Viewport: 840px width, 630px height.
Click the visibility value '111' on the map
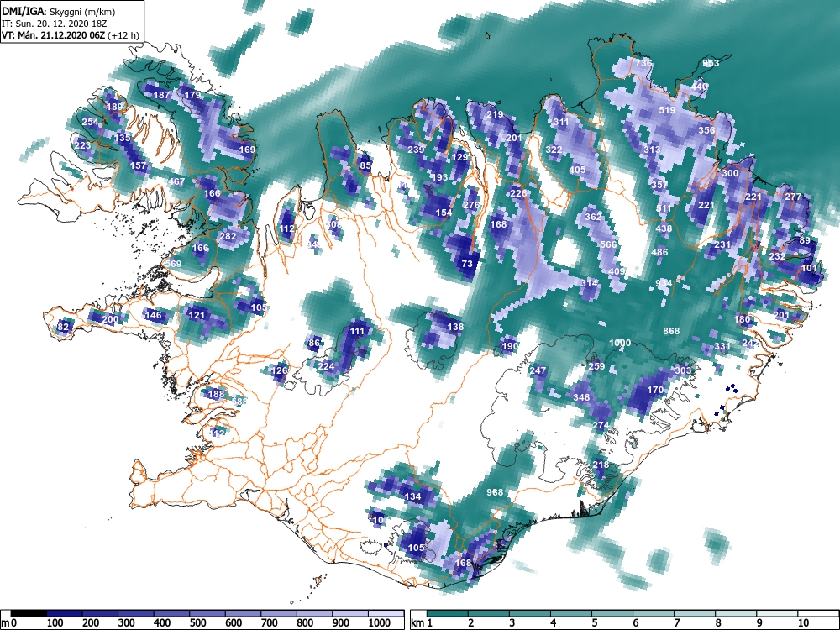click(x=357, y=331)
